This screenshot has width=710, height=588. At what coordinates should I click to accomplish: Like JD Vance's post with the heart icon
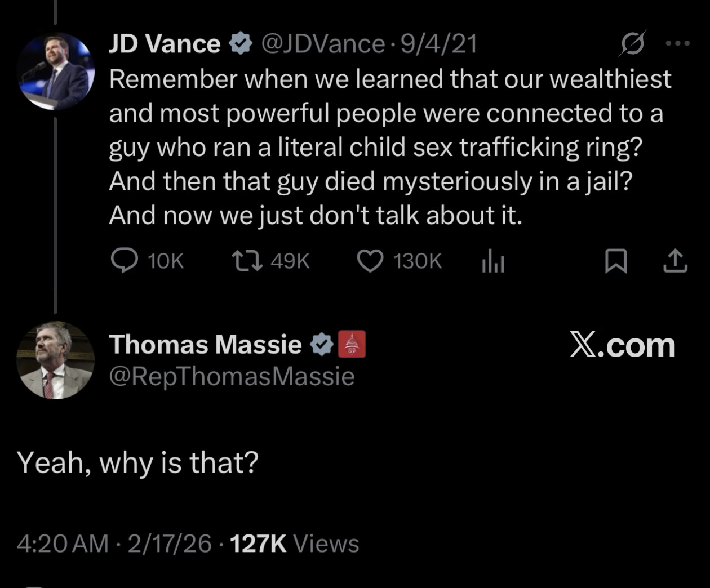[370, 261]
